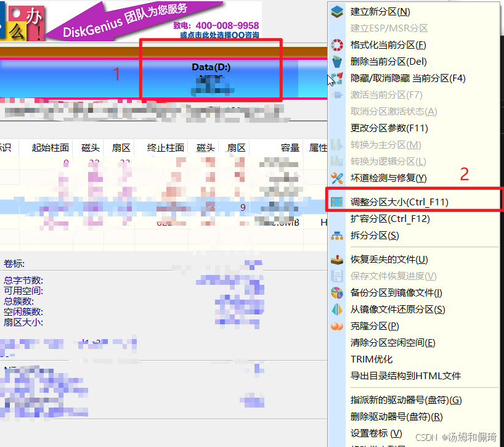This screenshot has height=447, width=504.
Task: Click the 总簇数: label
Action: [18, 301]
